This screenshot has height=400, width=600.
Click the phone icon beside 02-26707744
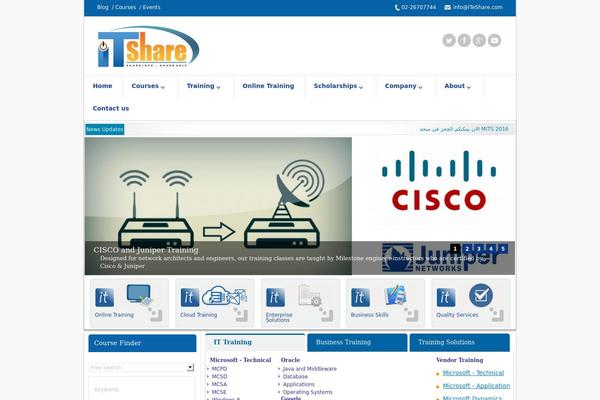coord(397,7)
